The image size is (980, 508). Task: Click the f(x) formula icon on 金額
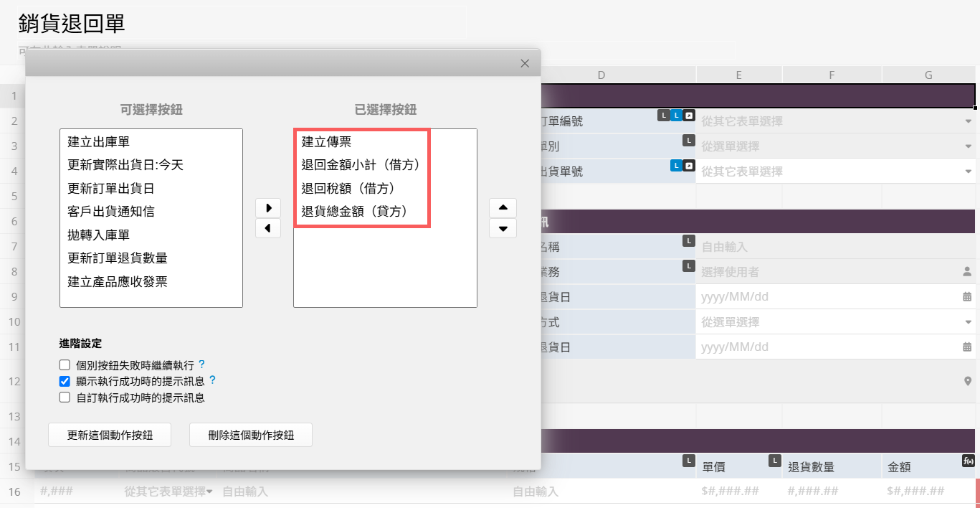tap(968, 460)
